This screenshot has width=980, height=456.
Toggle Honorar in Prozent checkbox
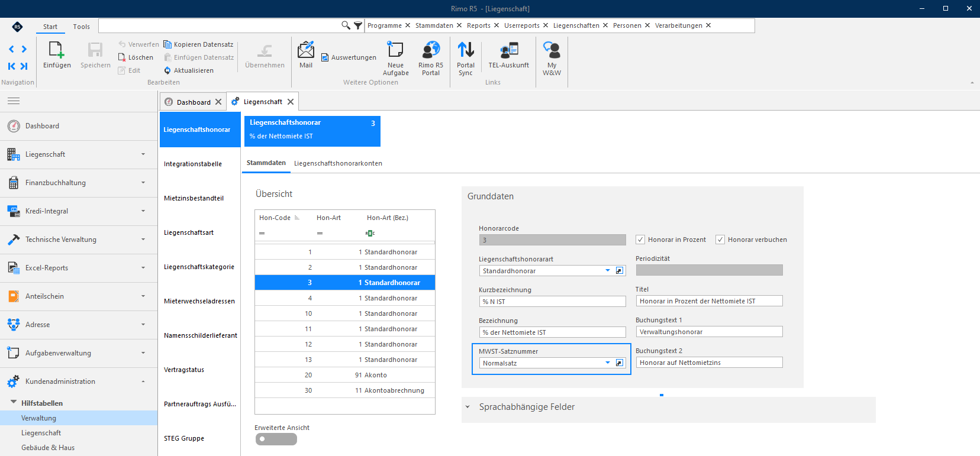tap(640, 240)
